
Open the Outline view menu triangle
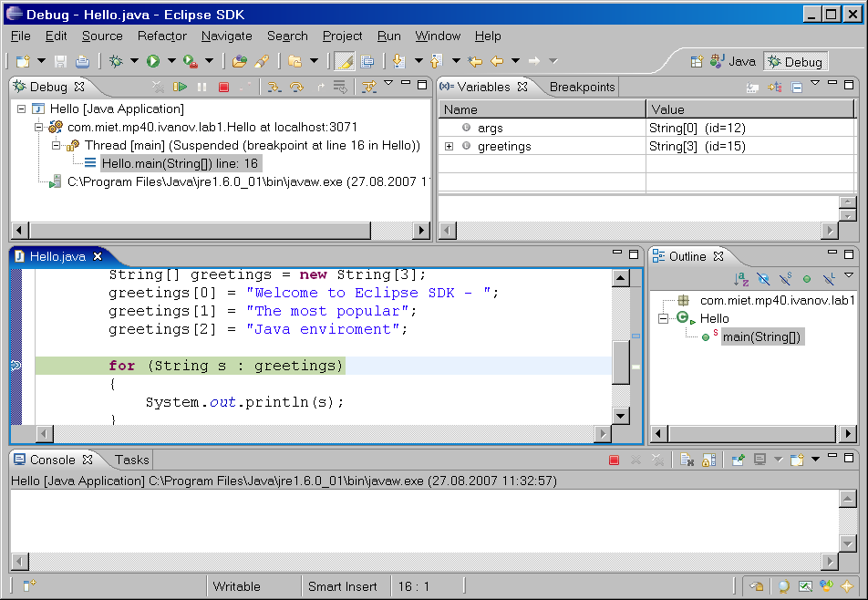(849, 275)
